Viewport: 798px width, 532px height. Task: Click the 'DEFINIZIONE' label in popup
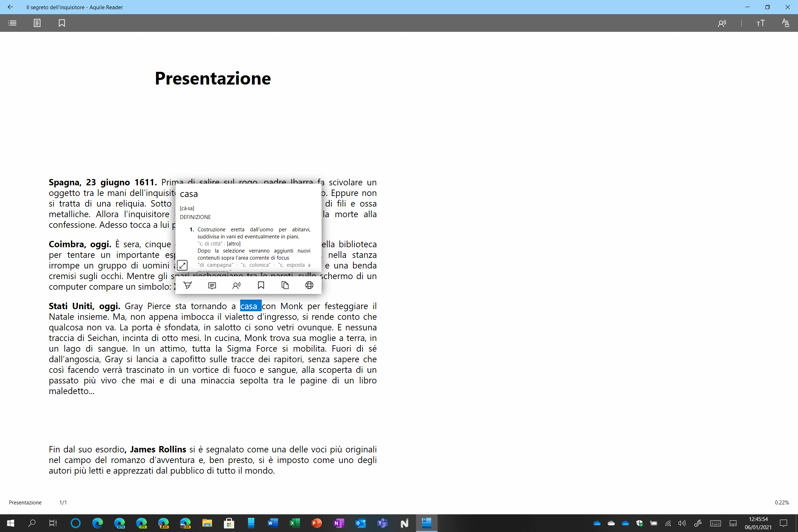point(195,217)
